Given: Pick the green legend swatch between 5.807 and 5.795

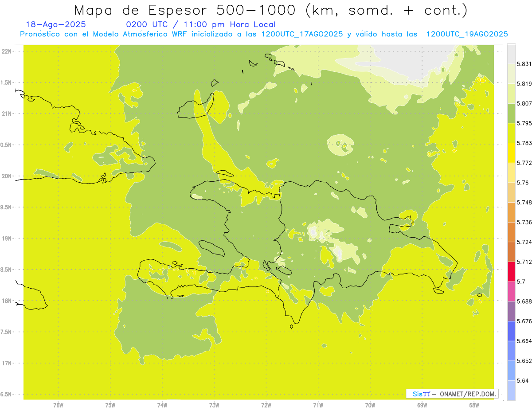Looking at the screenshot, I should click(x=511, y=114).
